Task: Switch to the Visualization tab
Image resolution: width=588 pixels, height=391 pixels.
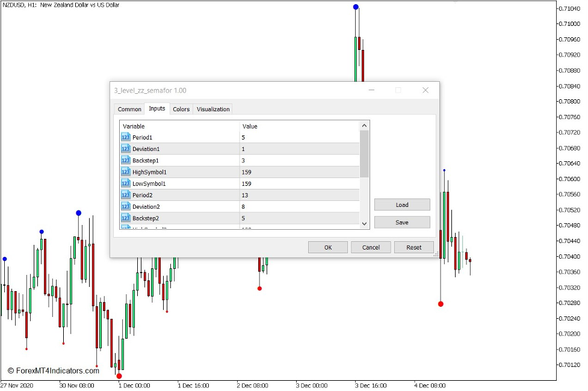Action: pos(214,109)
